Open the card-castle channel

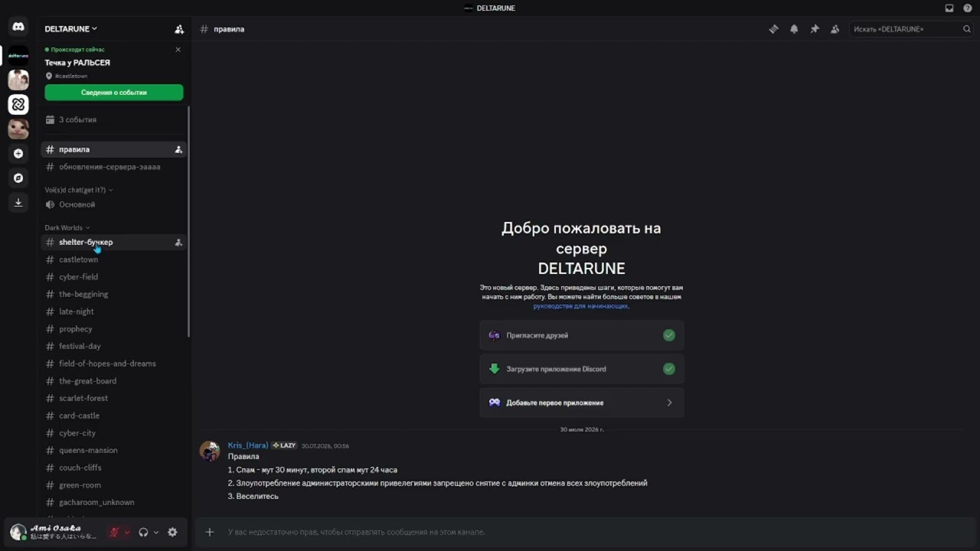click(114, 416)
